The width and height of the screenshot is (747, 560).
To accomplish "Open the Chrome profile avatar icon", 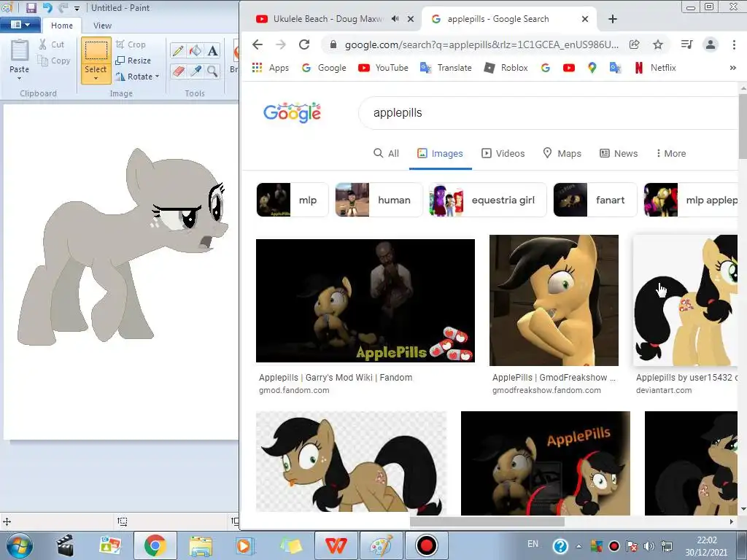I will coord(711,44).
